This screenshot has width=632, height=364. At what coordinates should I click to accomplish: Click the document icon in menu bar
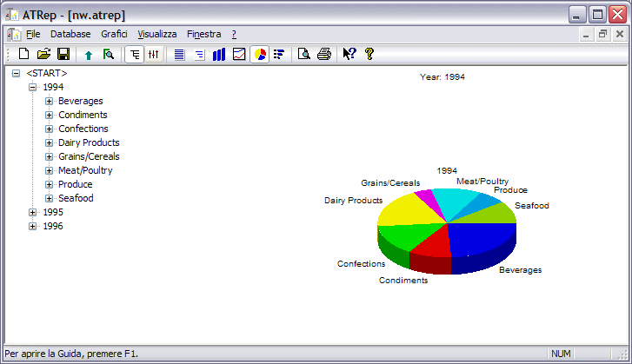click(15, 35)
